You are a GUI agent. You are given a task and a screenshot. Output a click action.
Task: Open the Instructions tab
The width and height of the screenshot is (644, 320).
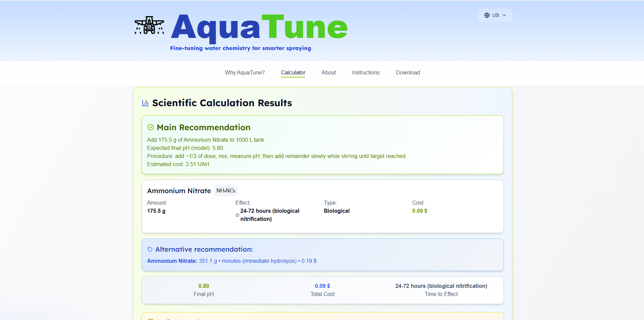[366, 72]
